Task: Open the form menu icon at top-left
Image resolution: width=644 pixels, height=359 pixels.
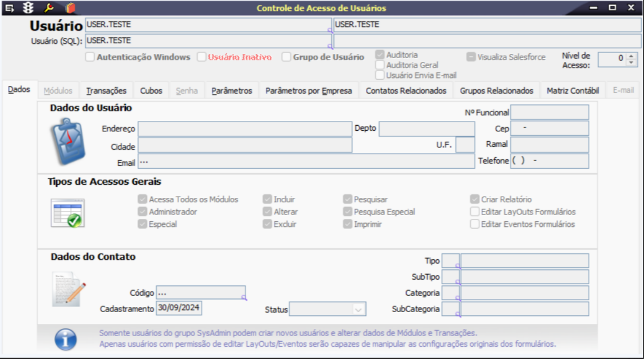Action: pyautogui.click(x=9, y=8)
